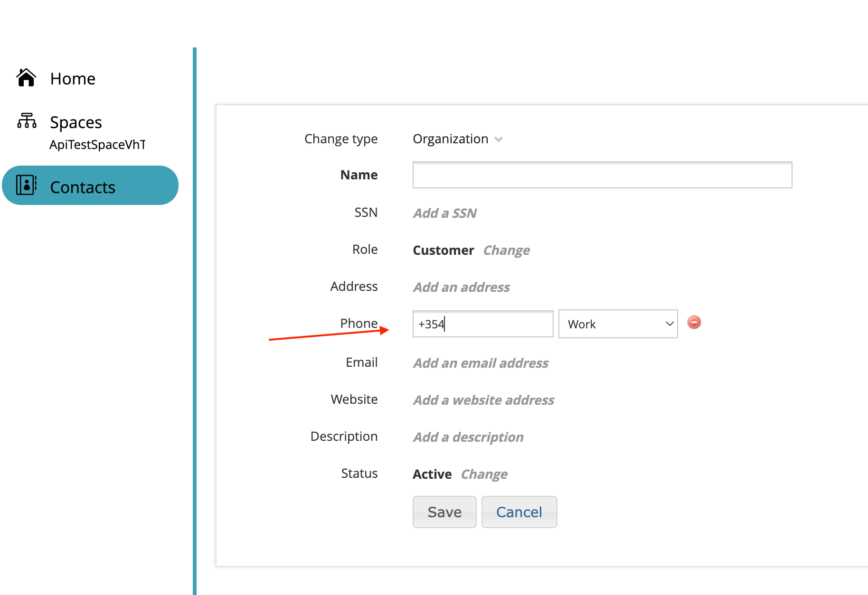The height and width of the screenshot is (595, 868).
Task: Click Add a SSN link
Action: pos(444,213)
